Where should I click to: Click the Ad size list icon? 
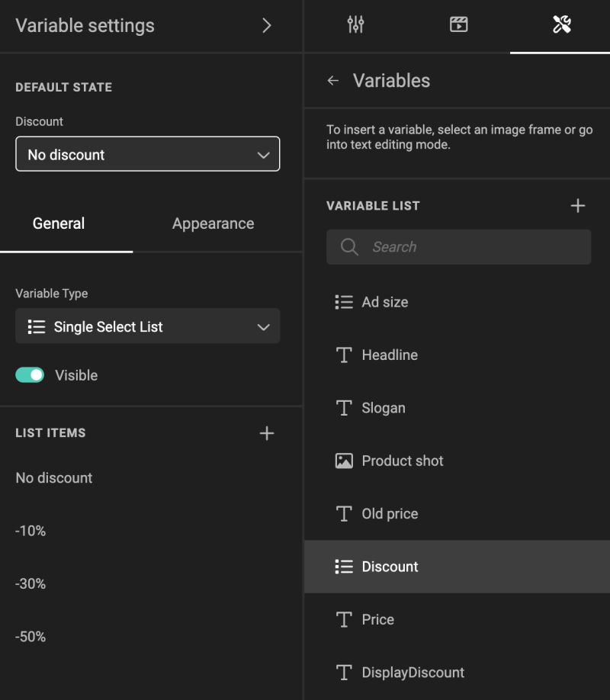[344, 302]
